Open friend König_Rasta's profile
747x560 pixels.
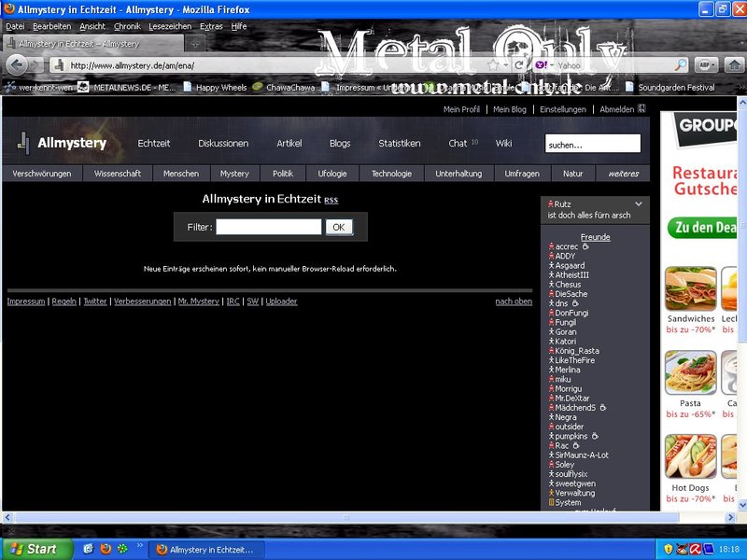click(576, 351)
